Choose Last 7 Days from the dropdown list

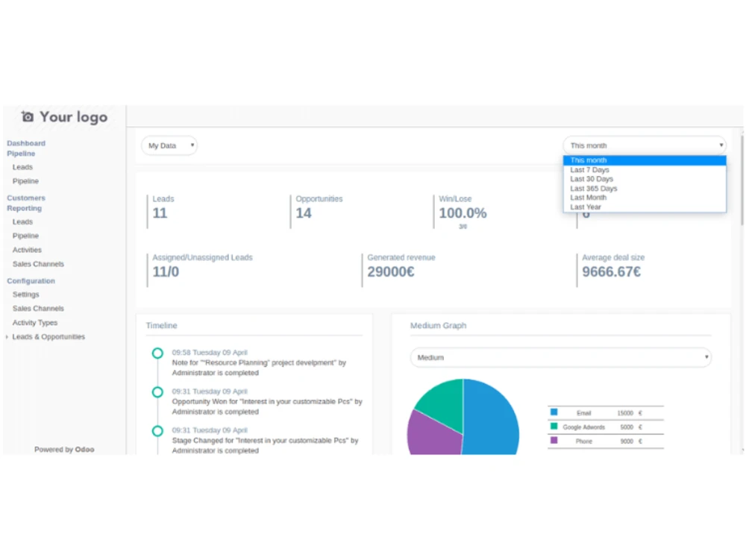[645, 170]
